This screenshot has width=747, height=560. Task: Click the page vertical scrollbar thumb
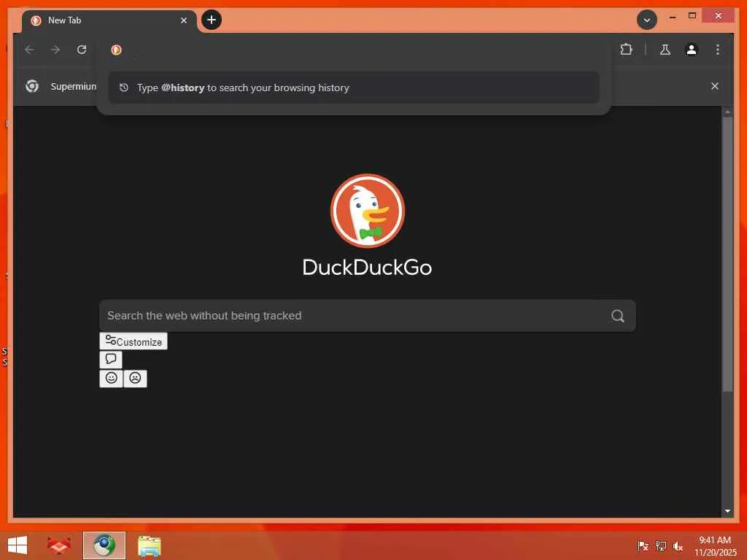click(x=727, y=254)
